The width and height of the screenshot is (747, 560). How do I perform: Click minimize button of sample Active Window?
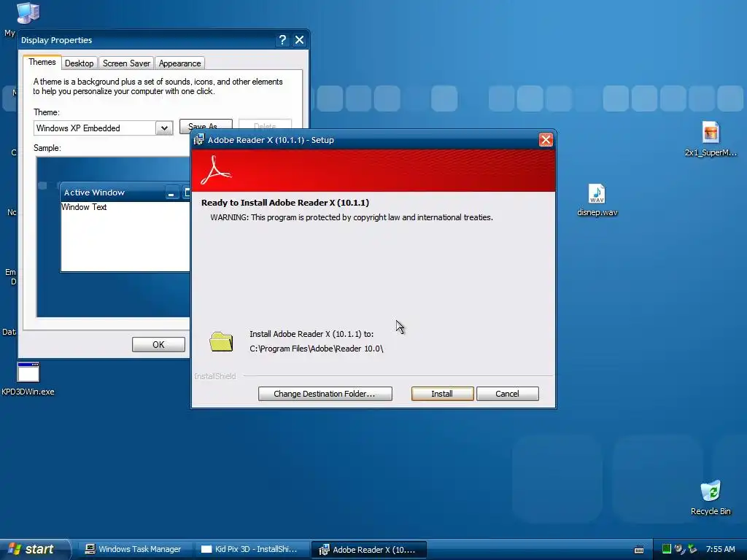(171, 192)
